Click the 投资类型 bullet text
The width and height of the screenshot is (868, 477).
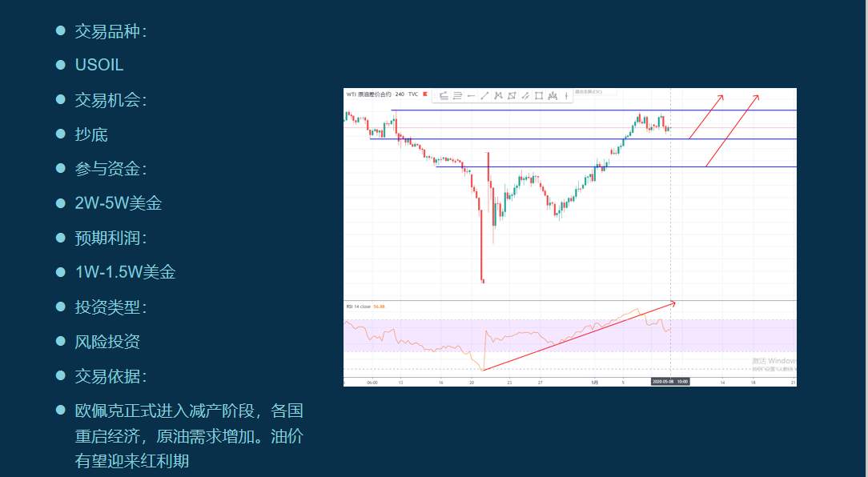[x=111, y=307]
